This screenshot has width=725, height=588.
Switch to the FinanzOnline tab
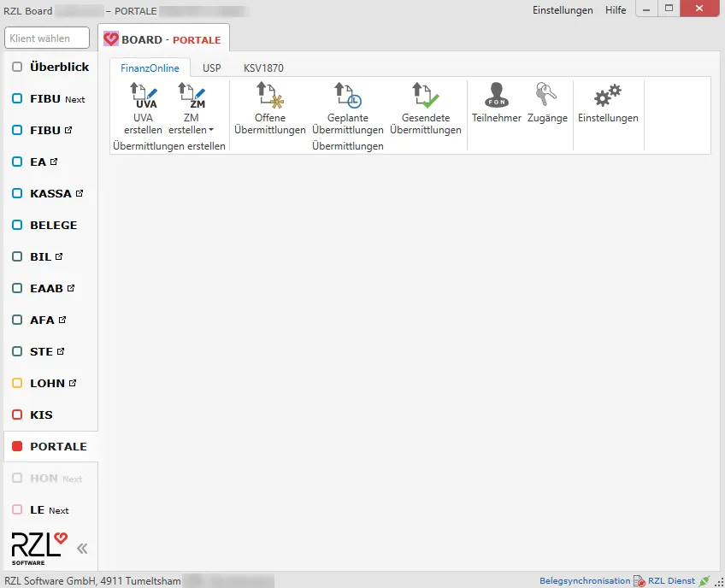pos(150,68)
